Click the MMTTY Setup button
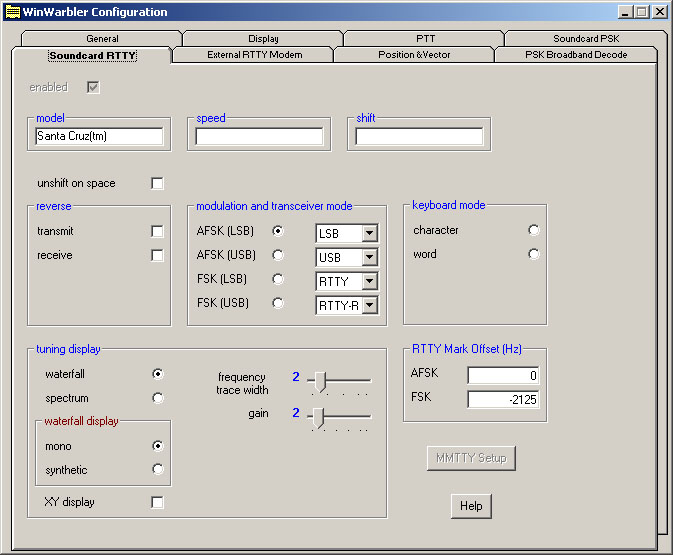Image resolution: width=673 pixels, height=555 pixels. [471, 459]
